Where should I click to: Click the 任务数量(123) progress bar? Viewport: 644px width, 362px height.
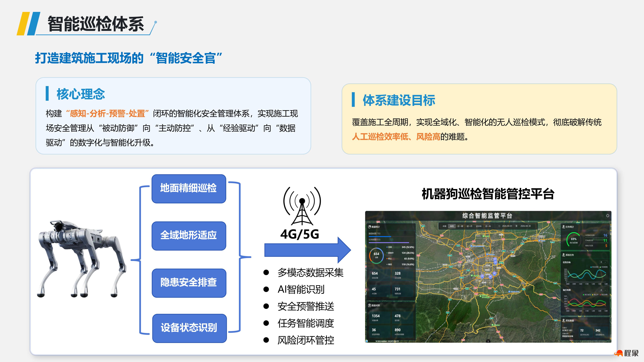(x=391, y=243)
